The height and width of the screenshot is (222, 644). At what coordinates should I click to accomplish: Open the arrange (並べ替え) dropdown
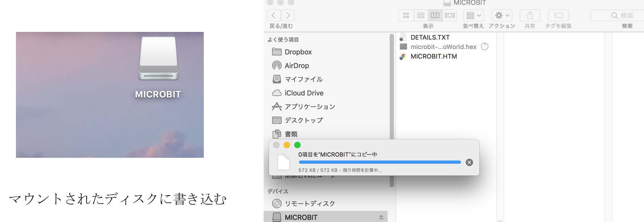pyautogui.click(x=474, y=15)
